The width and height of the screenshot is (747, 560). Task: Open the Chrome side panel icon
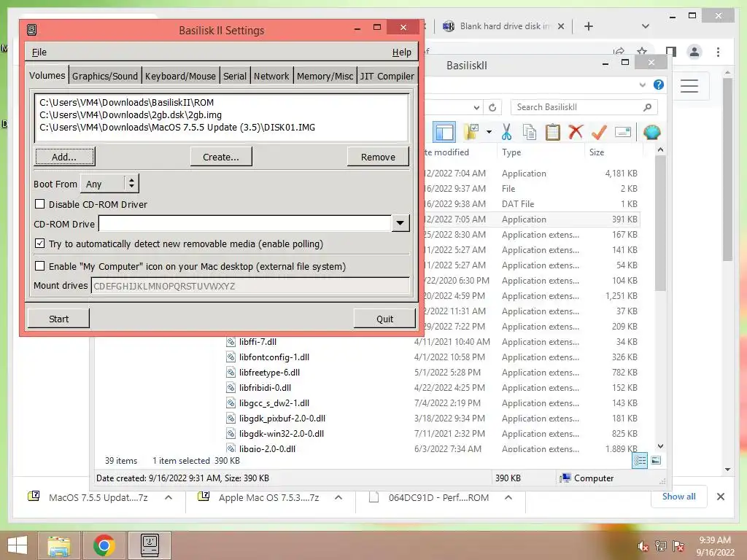pos(671,52)
